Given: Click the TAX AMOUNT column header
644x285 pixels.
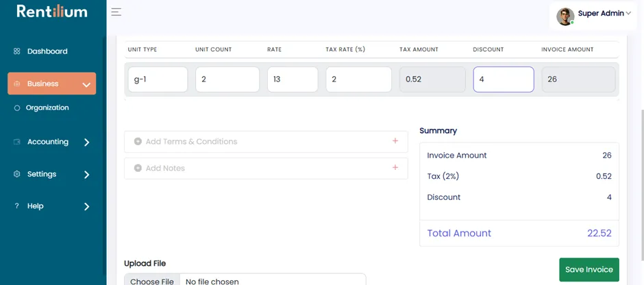Looking at the screenshot, I should [419, 50].
